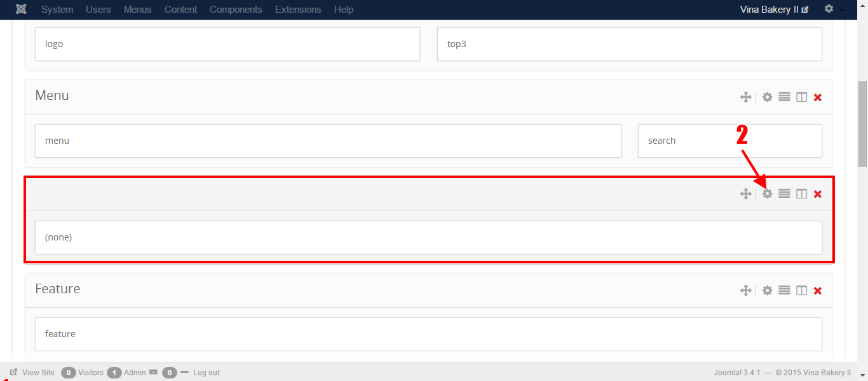Click column layout icon in Feature row
Screen dimensions: 868x381
[801, 291]
